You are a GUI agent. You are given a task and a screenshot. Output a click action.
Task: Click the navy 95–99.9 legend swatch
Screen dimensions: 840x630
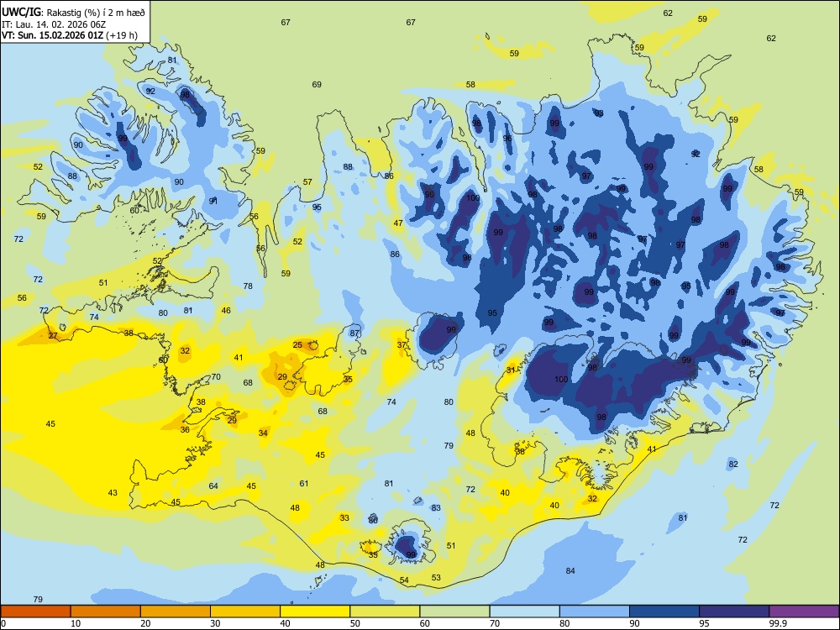click(734, 612)
